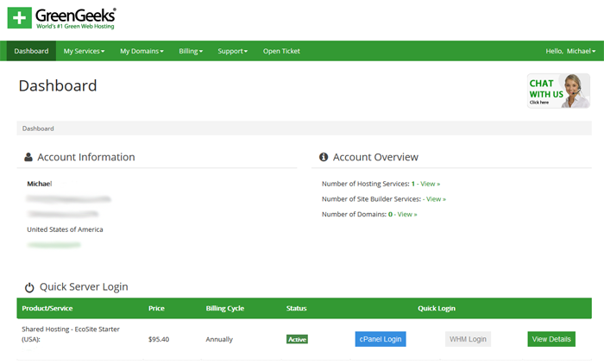
Task: Click the Price column header
Action: coord(156,308)
